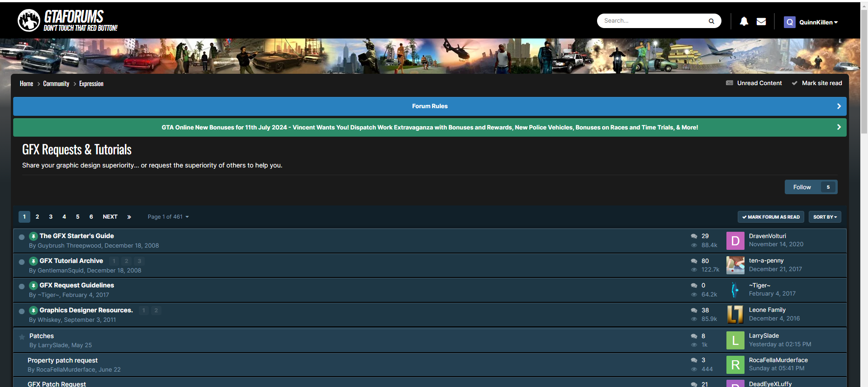Click the NEXT page link
The height and width of the screenshot is (387, 868).
point(110,217)
